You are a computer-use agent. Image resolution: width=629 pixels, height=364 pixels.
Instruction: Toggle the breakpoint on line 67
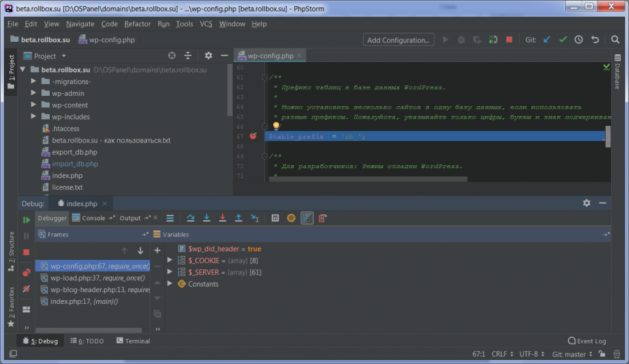point(253,136)
